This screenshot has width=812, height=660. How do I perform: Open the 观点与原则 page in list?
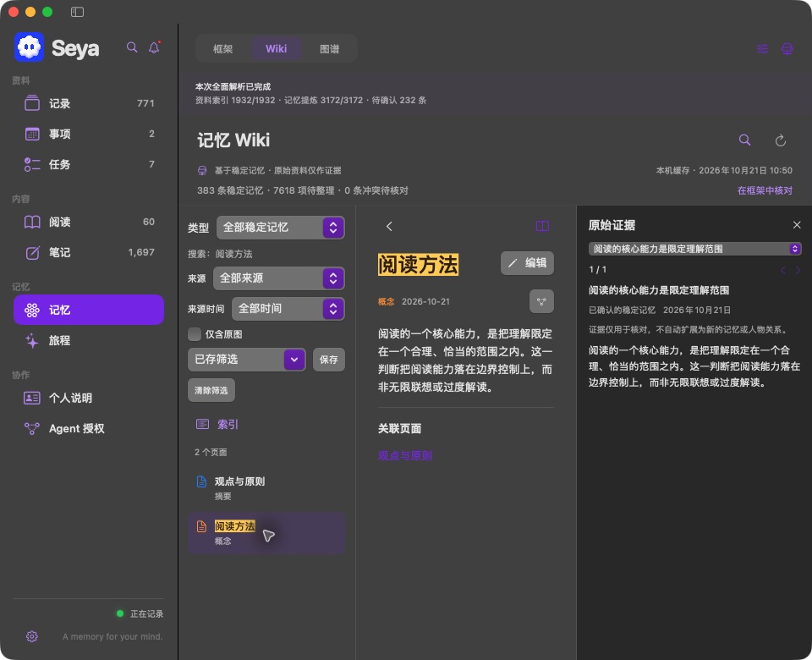(x=266, y=487)
